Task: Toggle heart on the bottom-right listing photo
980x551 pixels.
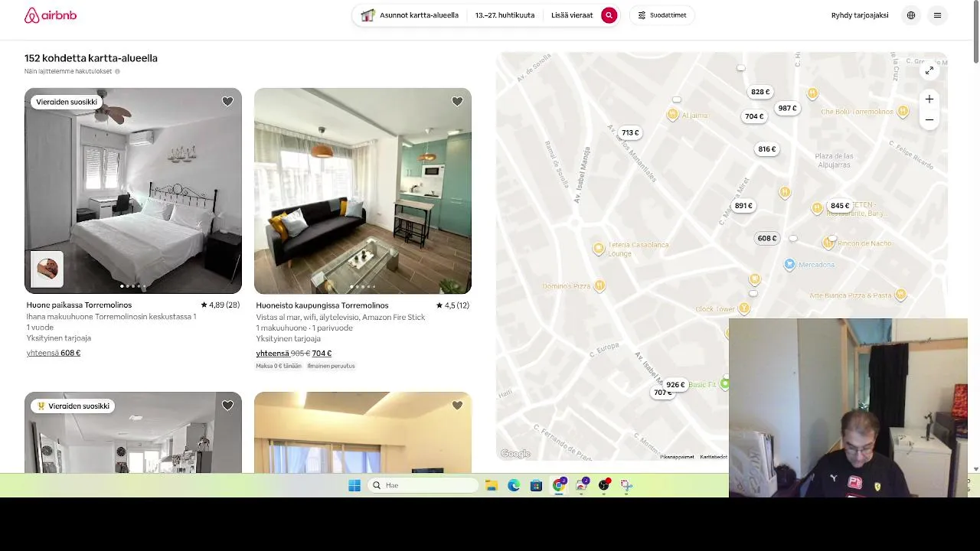Action: (x=457, y=406)
